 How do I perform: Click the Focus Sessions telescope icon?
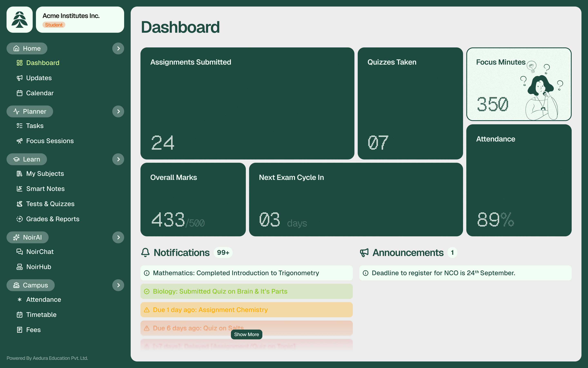[19, 141]
